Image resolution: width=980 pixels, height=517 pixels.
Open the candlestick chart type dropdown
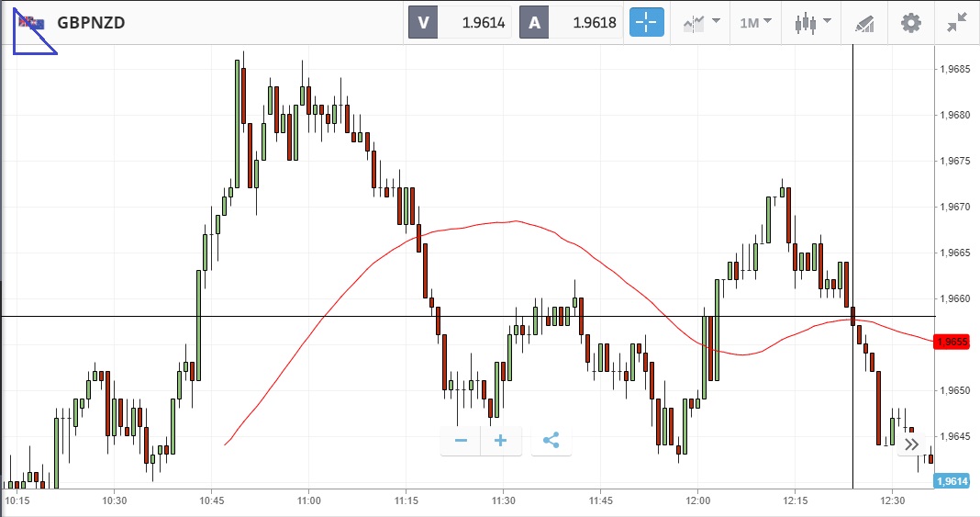coord(814,23)
